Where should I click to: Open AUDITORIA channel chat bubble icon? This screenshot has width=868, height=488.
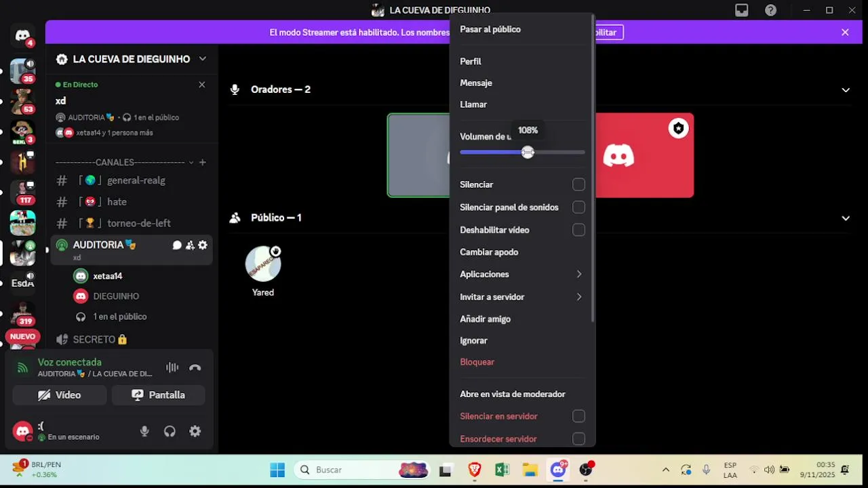pyautogui.click(x=177, y=245)
